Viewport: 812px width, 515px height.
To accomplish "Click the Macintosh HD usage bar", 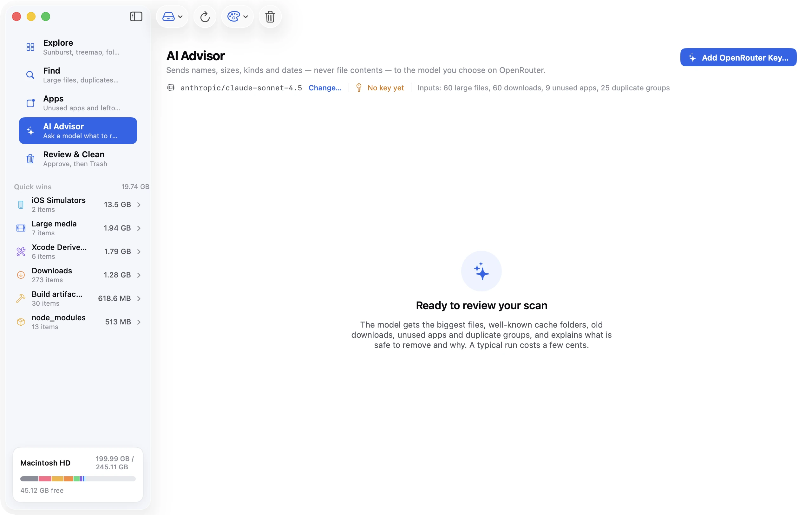I will [78, 479].
